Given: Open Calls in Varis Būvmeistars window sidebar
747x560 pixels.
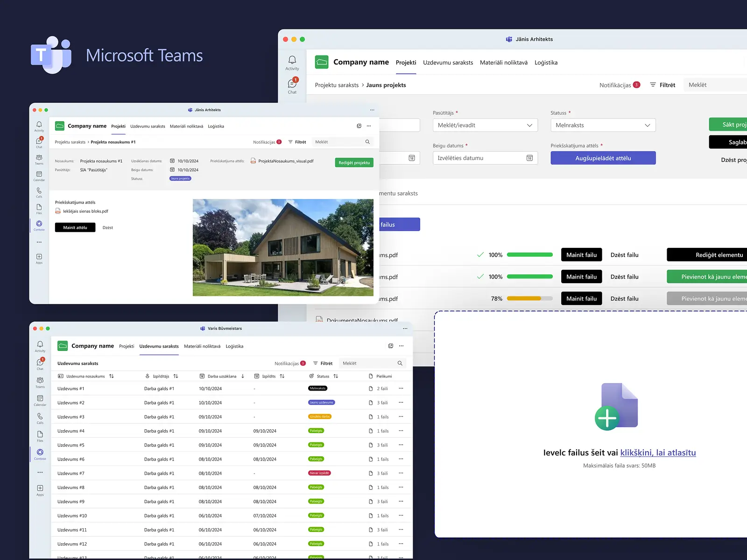Looking at the screenshot, I should pos(40,419).
